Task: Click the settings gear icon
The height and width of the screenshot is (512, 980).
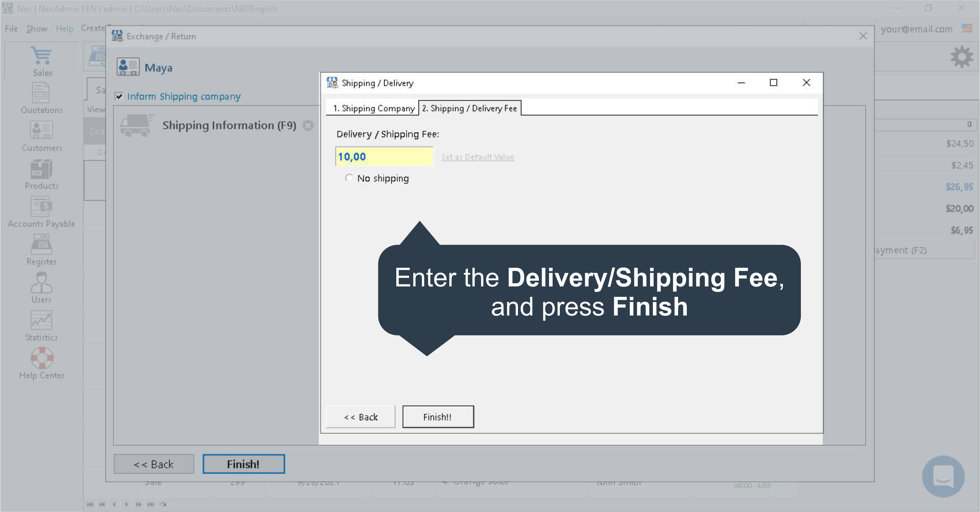Action: 961,57
